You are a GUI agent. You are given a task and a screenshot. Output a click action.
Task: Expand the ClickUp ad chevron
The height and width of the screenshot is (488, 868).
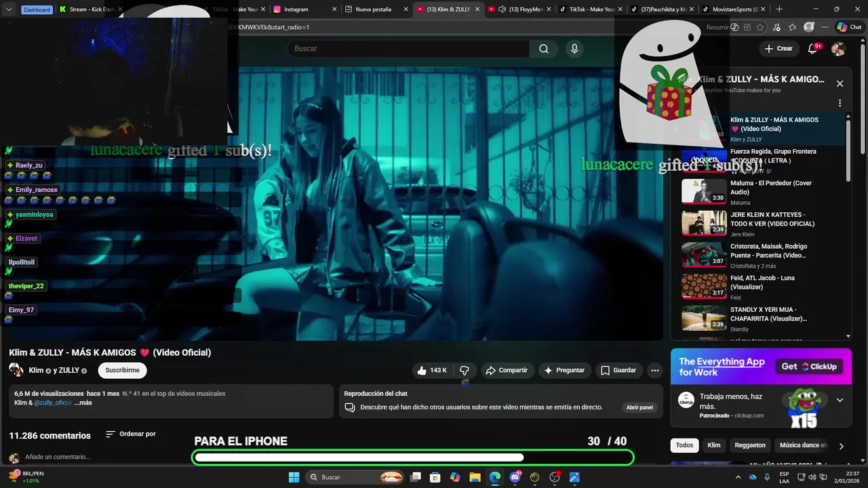[840, 400]
